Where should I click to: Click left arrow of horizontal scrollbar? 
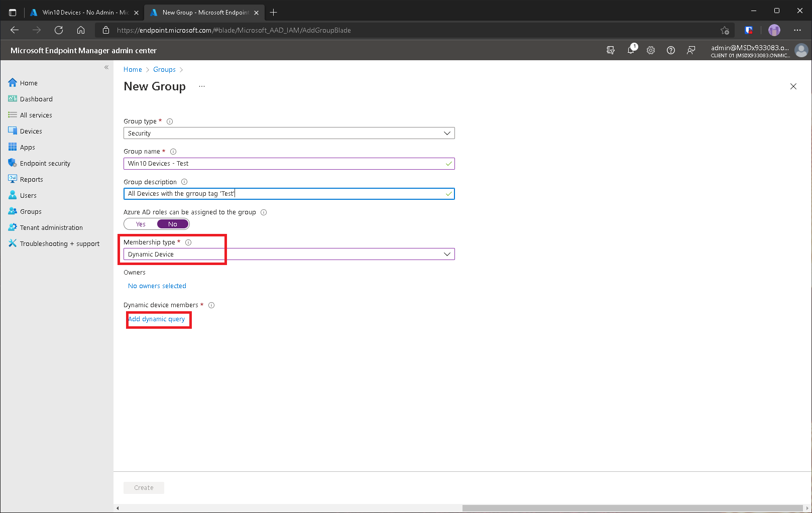tap(118, 508)
